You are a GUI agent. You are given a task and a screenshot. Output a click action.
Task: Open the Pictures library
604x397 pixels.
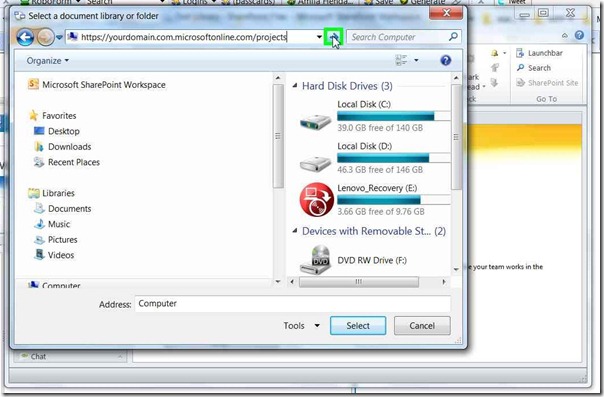(x=56, y=240)
